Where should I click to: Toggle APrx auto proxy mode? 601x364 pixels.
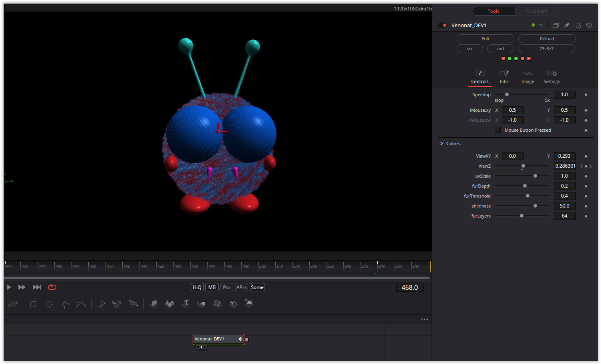pos(241,287)
